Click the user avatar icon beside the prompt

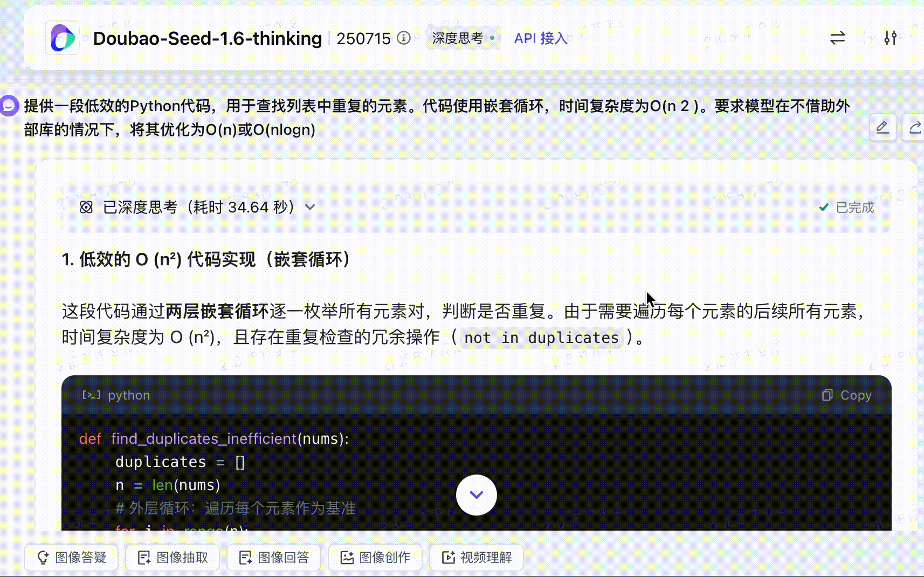pos(9,106)
